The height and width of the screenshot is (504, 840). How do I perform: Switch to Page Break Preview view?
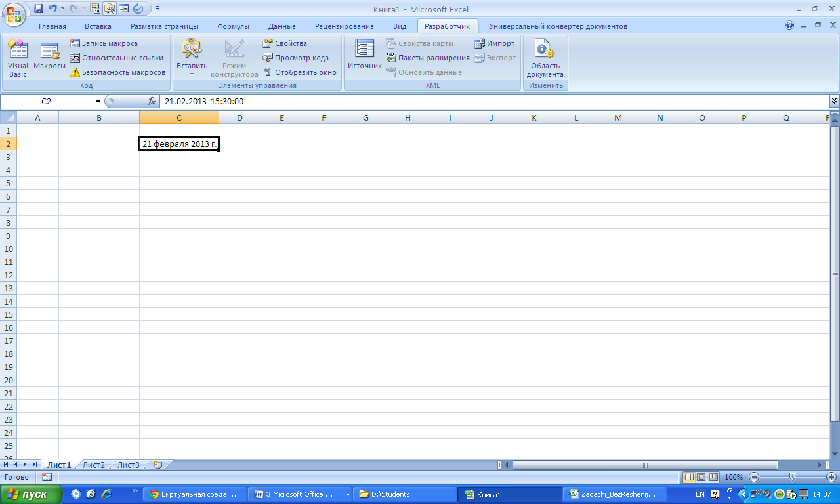pos(713,477)
